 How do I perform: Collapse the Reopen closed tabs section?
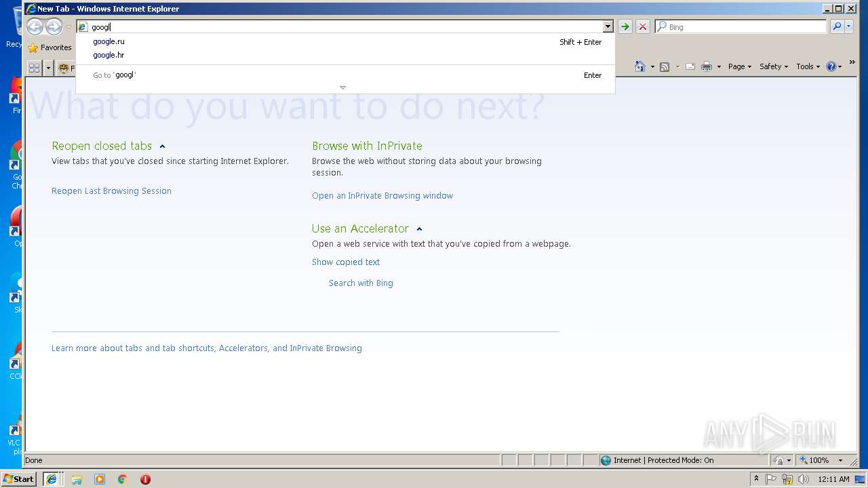click(162, 146)
